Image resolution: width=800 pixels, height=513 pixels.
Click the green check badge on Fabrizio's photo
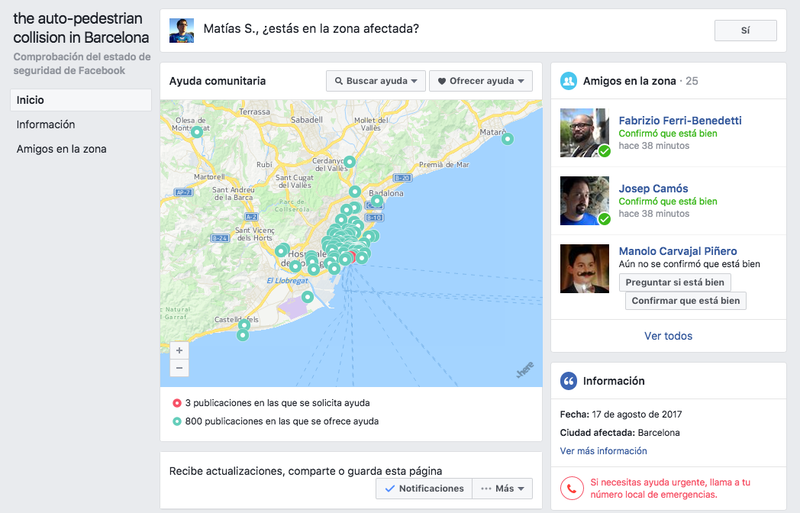point(605,152)
